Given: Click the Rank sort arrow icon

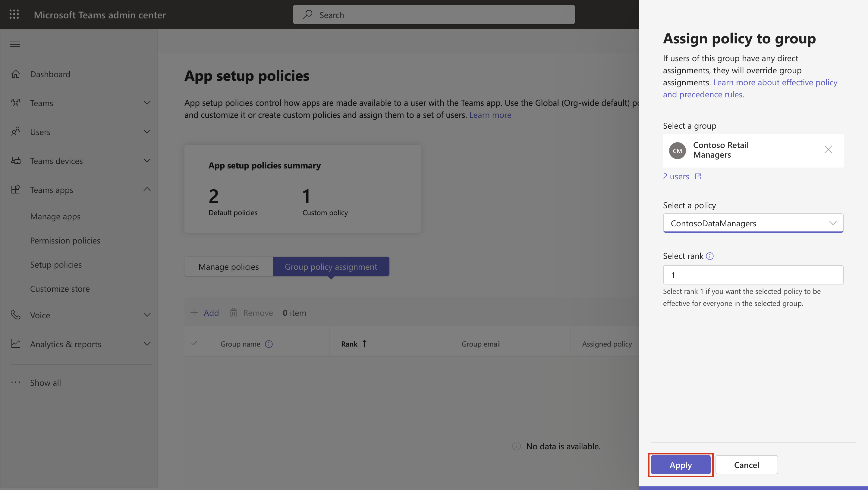Looking at the screenshot, I should coord(364,344).
